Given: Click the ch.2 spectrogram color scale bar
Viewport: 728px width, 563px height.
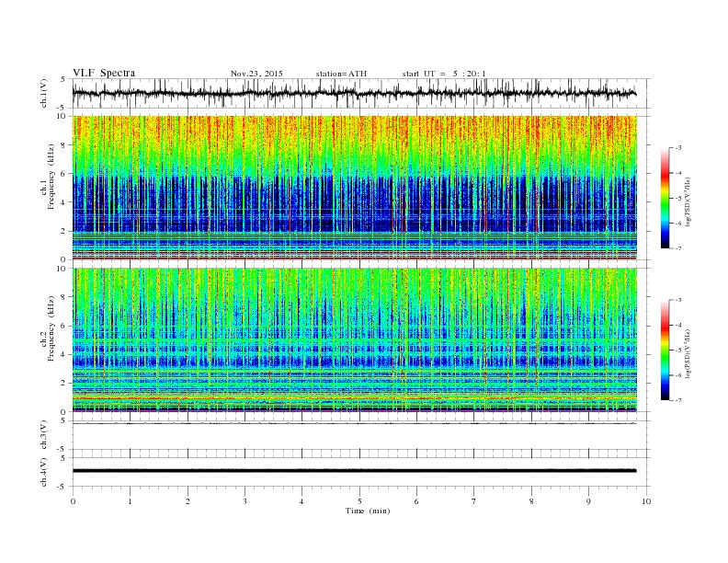Looking at the screenshot, I should (x=665, y=350).
